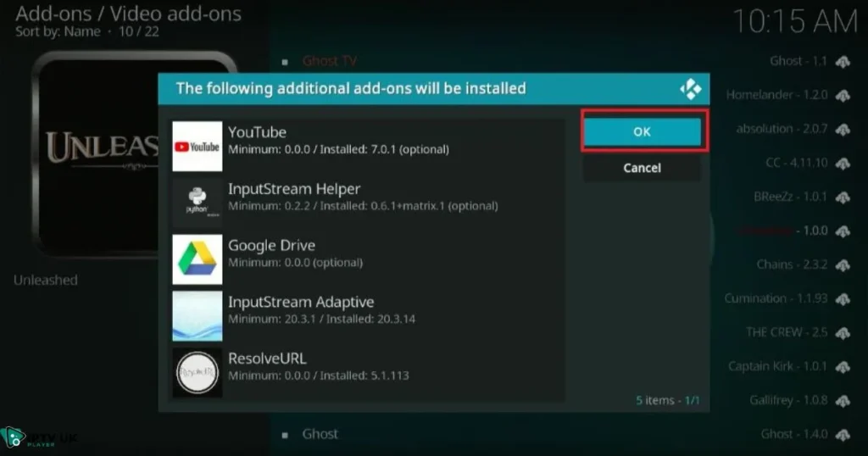Click the cloud icon next to Ghost - 1.4.0
Screen dimensions: 868x456
click(843, 435)
